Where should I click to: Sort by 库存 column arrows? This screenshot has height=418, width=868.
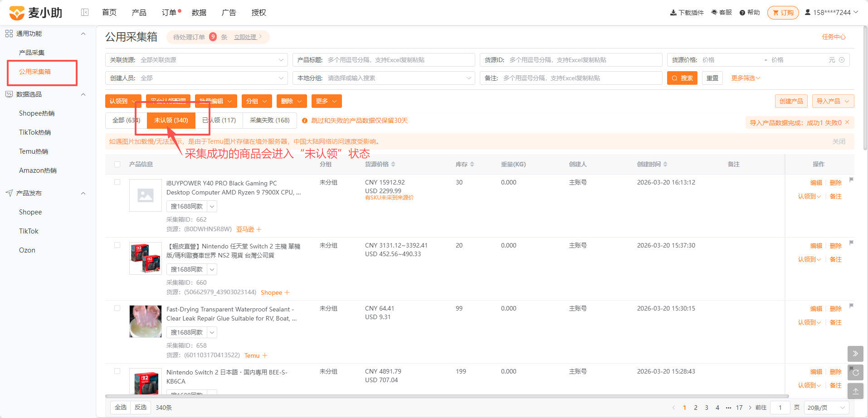(472, 164)
